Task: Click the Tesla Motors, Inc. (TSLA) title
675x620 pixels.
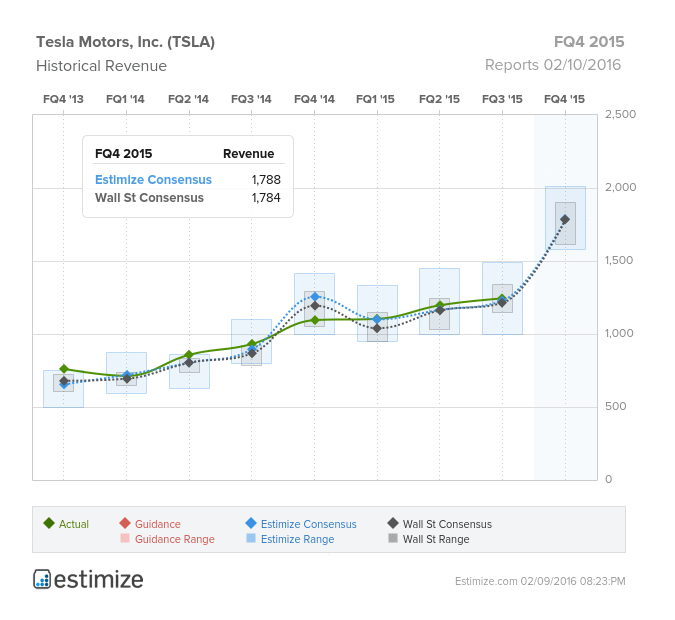Action: pyautogui.click(x=125, y=42)
